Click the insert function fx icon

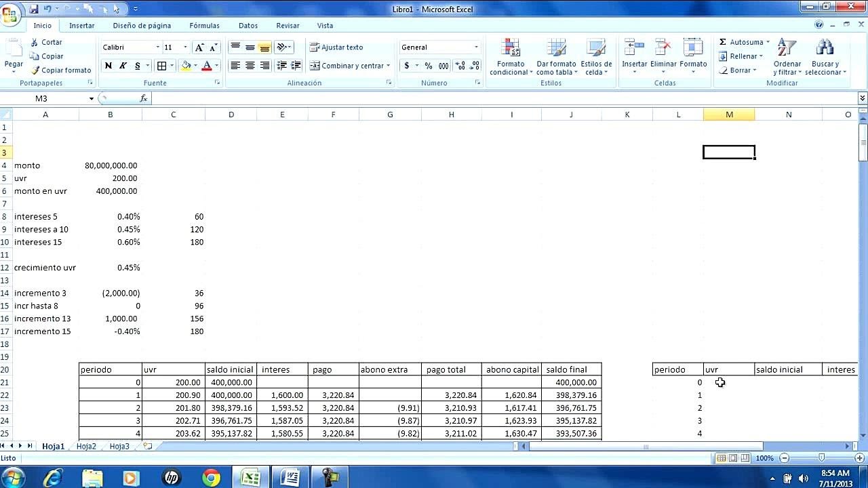coord(144,98)
